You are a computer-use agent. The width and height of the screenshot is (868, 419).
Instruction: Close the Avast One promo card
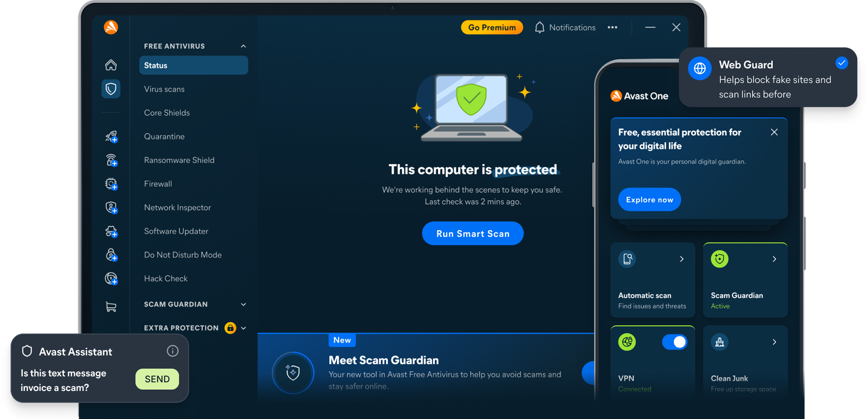click(775, 132)
